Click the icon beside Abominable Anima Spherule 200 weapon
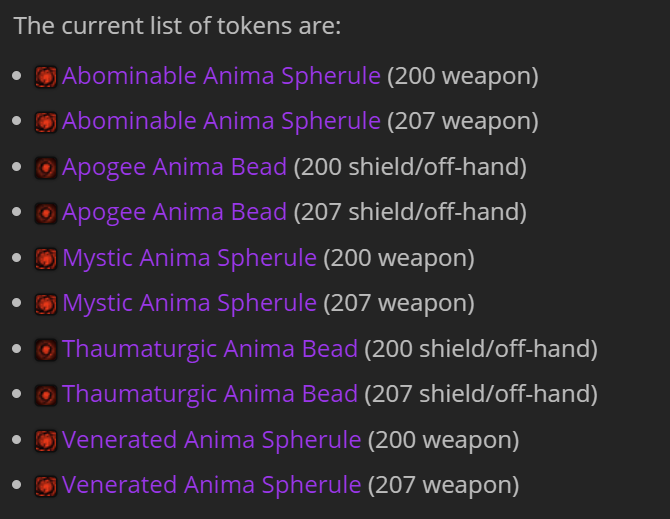Screen dimensions: 670x519 [x=46, y=77]
